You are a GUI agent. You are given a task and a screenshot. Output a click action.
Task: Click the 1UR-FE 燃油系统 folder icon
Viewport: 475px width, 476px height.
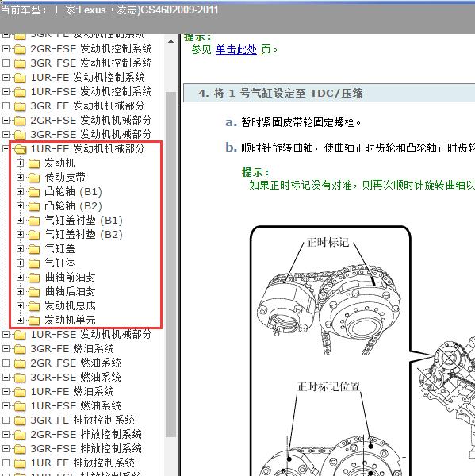click(x=20, y=392)
